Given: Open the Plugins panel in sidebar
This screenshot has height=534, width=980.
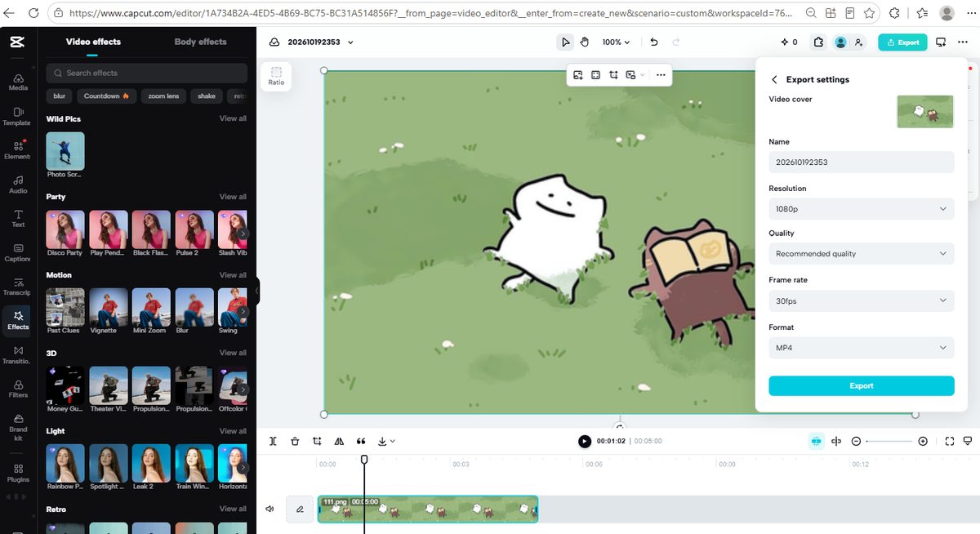Looking at the screenshot, I should (x=18, y=473).
